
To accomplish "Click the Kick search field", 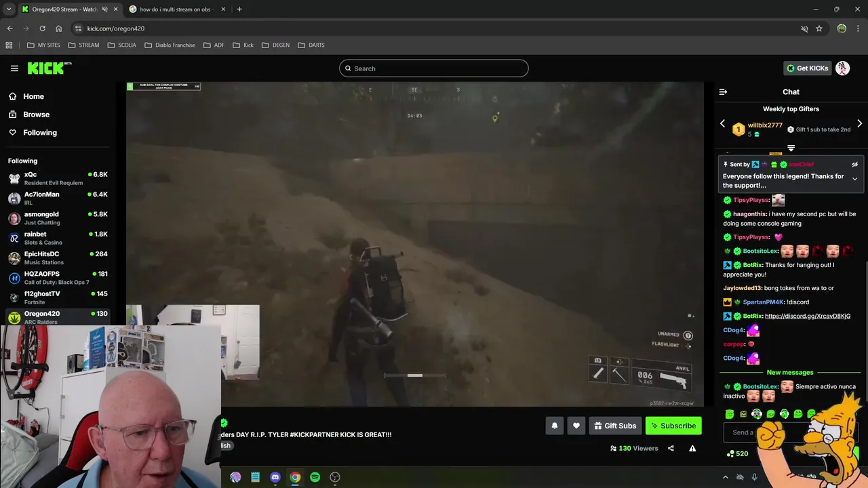I will coord(434,68).
